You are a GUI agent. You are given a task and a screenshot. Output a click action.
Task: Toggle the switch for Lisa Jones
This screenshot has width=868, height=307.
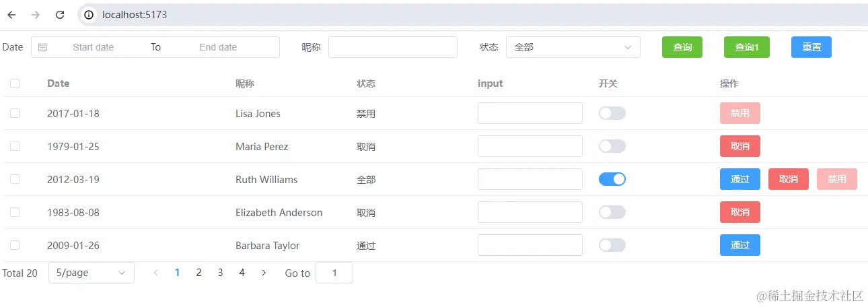(612, 113)
